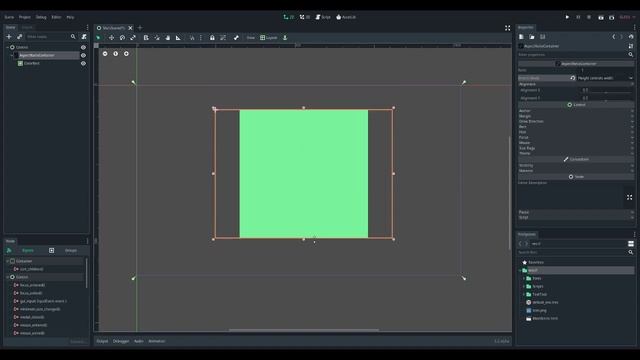Reset Stretch Mode to default
The image size is (640, 360).
573,78
